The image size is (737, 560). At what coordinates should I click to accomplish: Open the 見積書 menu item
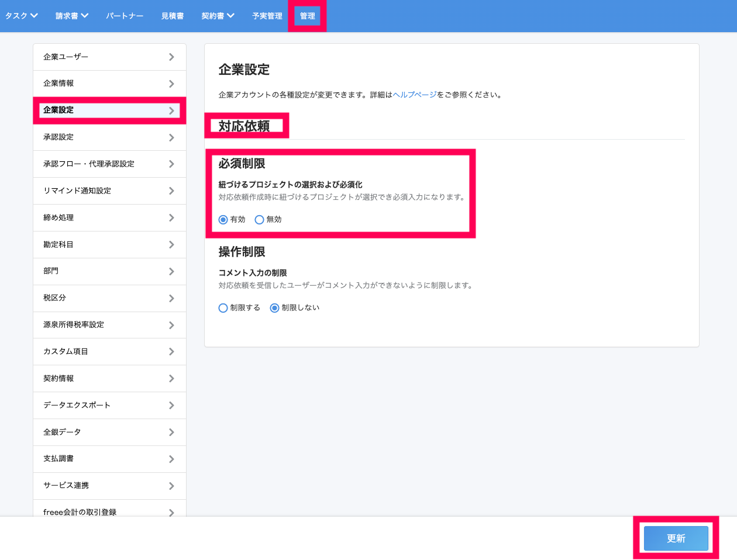point(173,16)
